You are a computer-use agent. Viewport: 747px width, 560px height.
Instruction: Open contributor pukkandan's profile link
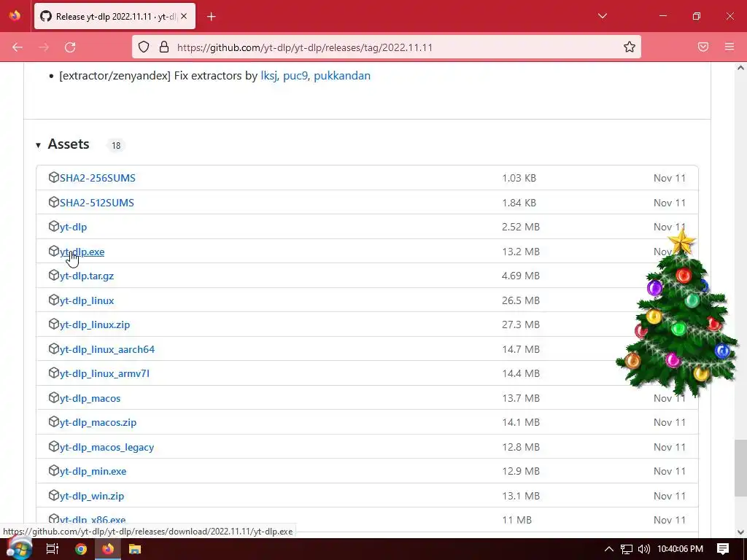pos(342,76)
